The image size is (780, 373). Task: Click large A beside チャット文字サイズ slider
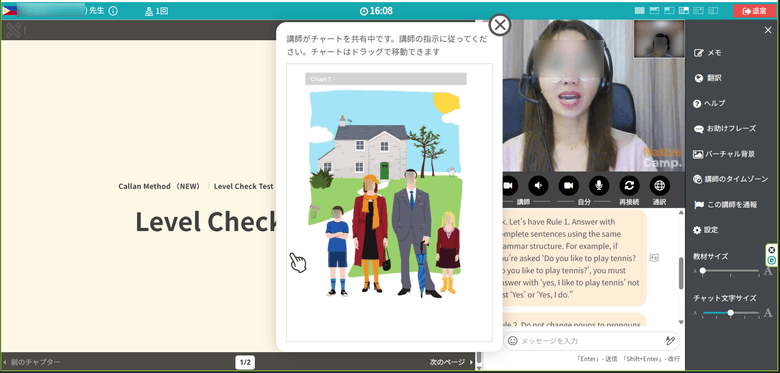tap(768, 313)
